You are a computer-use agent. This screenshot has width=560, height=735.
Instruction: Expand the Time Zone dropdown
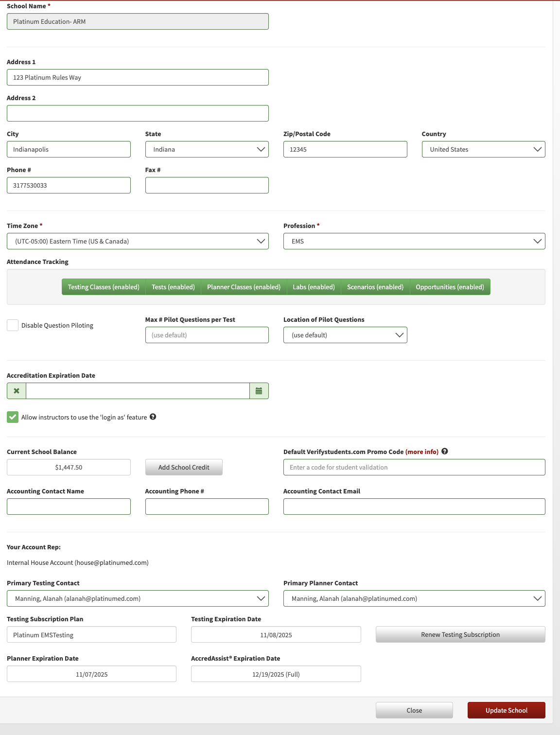click(x=138, y=241)
